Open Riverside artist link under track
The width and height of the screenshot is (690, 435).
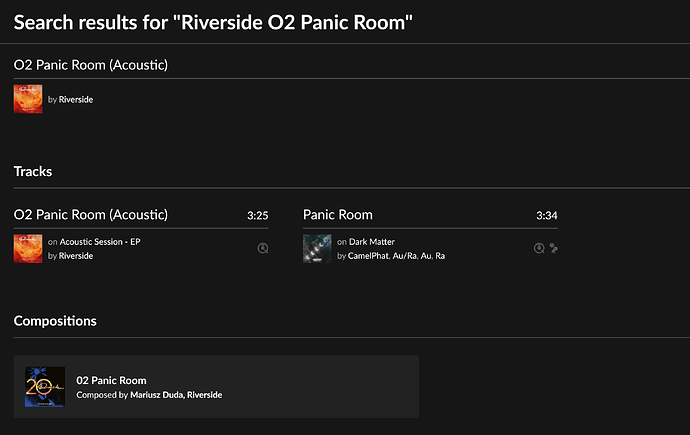point(76,256)
